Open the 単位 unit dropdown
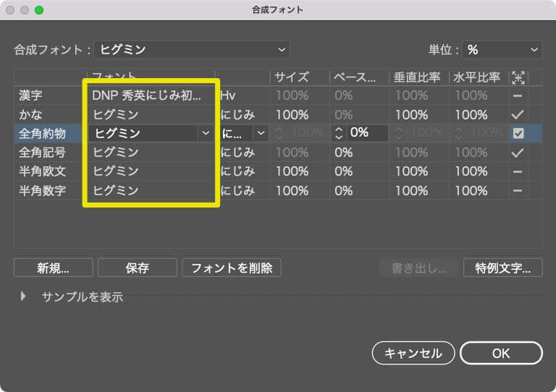Screen dimensions: 556x392 [502, 50]
